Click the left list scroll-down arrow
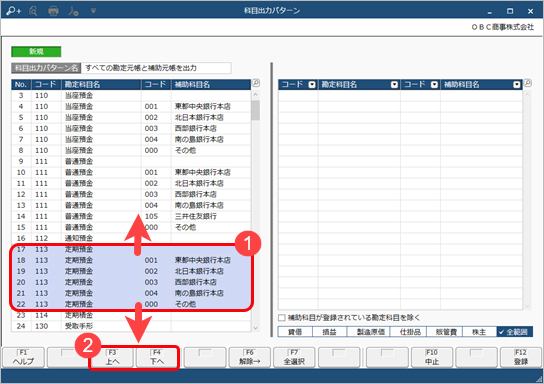The height and width of the screenshot is (384, 544). point(256,328)
